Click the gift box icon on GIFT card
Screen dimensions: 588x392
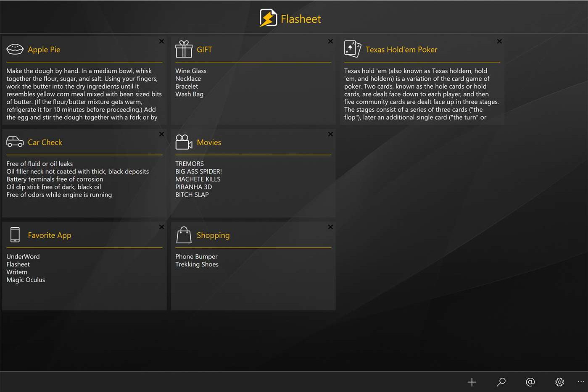click(184, 48)
